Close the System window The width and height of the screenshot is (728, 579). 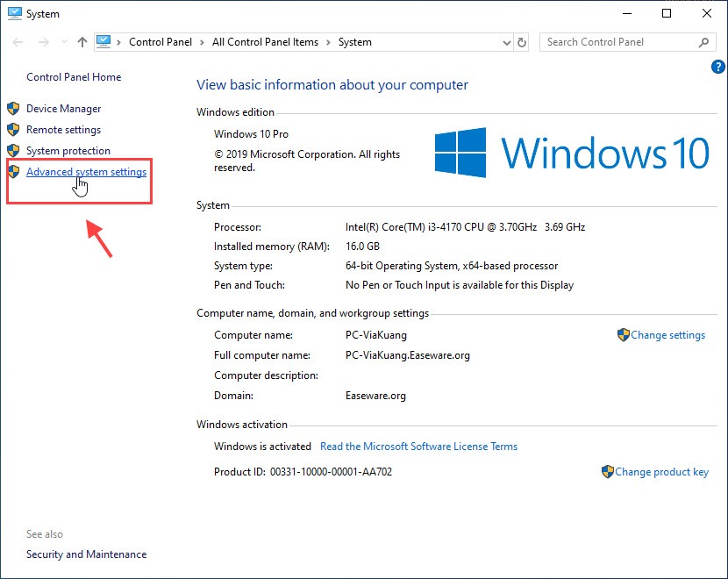pyautogui.click(x=707, y=13)
